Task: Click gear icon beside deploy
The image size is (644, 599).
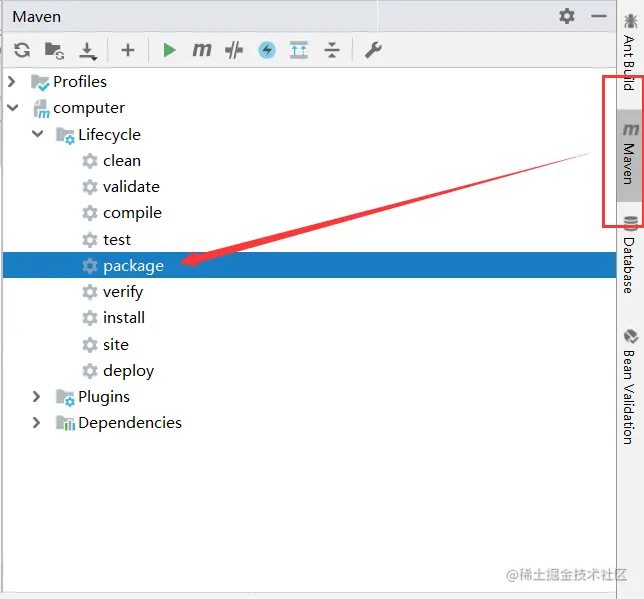Action: pyautogui.click(x=90, y=371)
